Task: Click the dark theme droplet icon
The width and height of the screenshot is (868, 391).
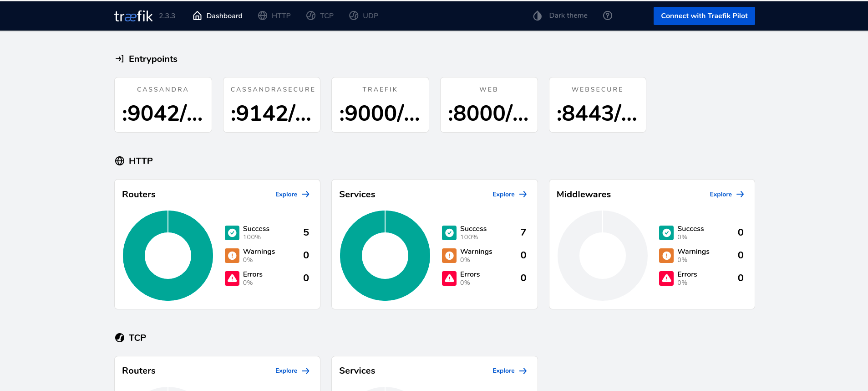Action: tap(538, 15)
